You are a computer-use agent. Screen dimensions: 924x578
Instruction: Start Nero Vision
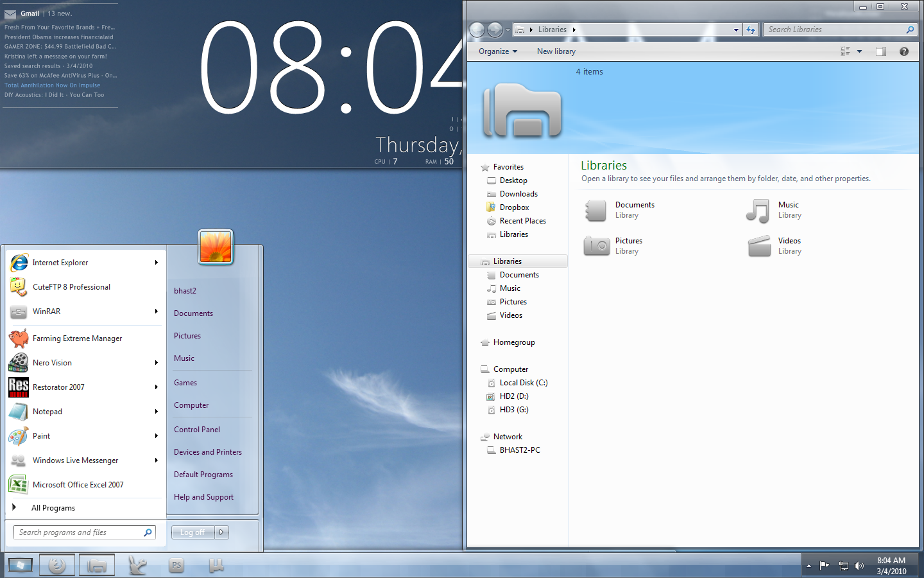(x=83, y=363)
